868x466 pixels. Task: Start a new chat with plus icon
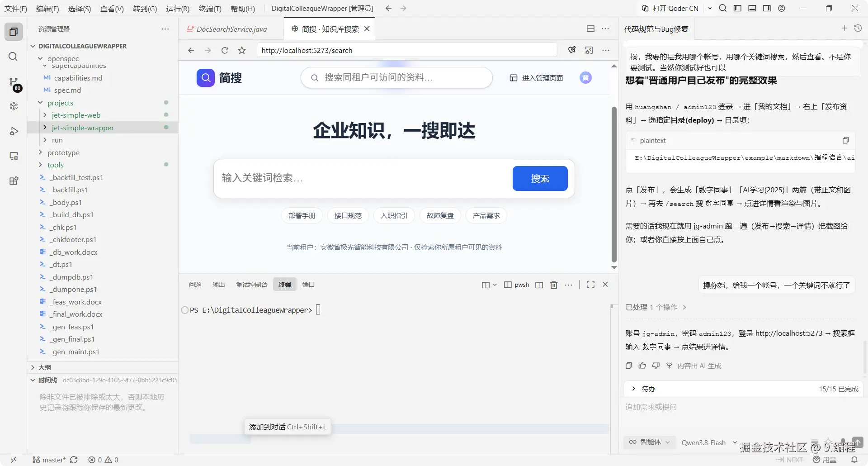click(x=844, y=28)
